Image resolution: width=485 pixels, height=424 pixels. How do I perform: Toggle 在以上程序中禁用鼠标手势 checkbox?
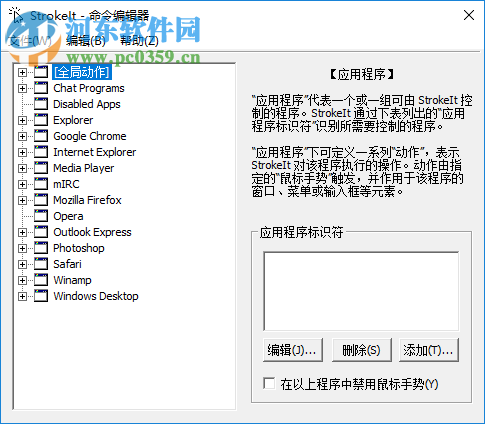[269, 383]
